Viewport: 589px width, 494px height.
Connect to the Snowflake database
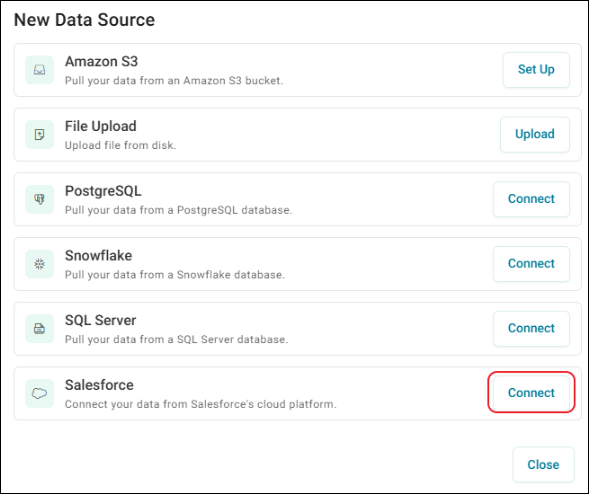coord(531,264)
